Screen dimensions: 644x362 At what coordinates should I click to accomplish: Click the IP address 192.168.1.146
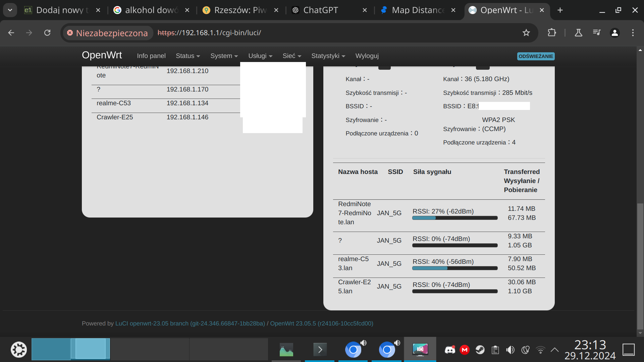click(187, 117)
